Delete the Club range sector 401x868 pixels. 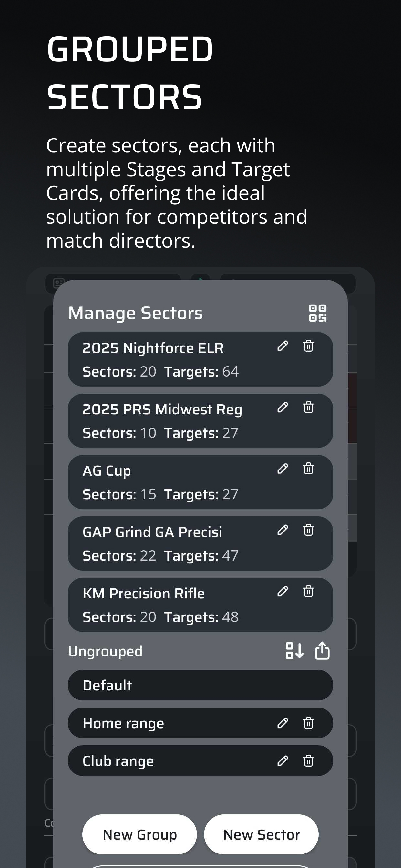coord(308,761)
